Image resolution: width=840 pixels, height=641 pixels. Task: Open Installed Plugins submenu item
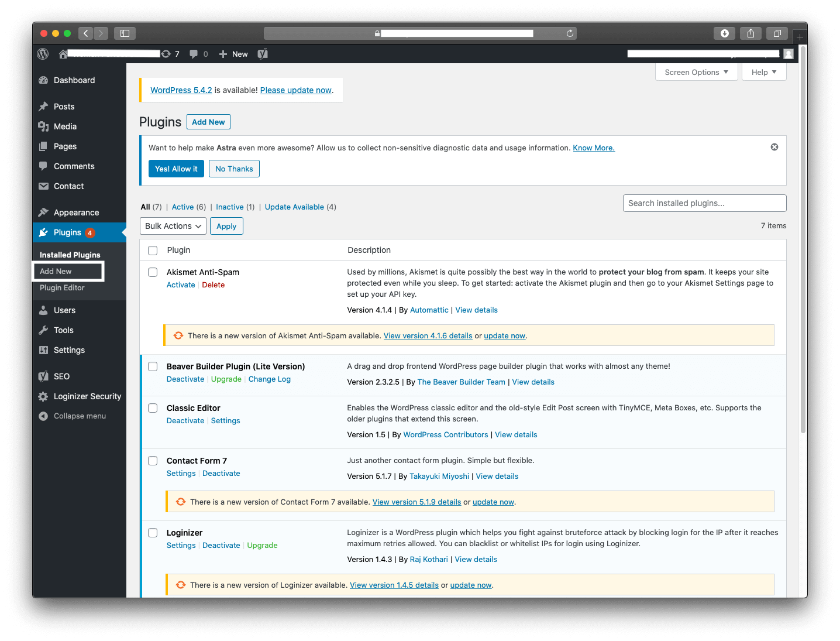[x=70, y=255]
